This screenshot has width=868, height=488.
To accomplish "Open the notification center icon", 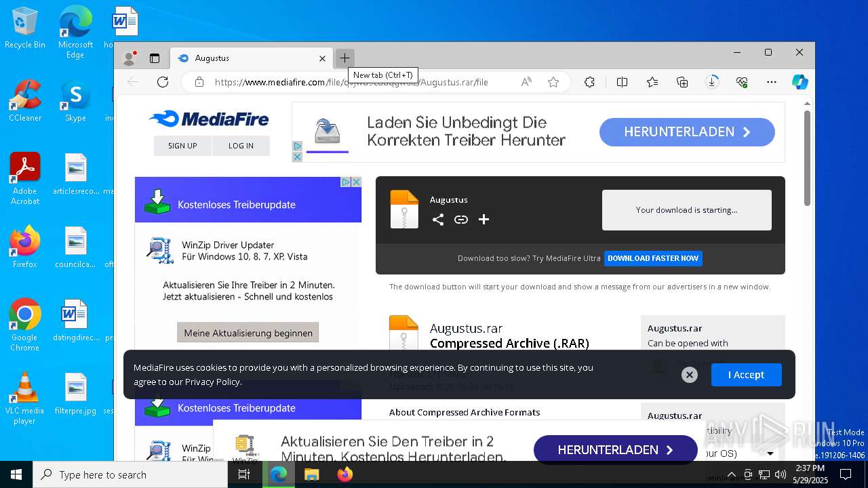I will pos(846,474).
